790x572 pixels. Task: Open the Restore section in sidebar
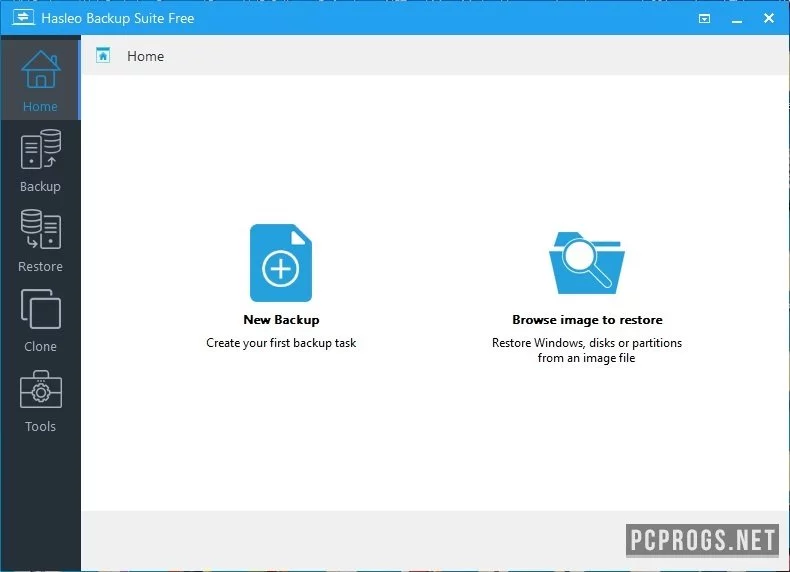(40, 241)
